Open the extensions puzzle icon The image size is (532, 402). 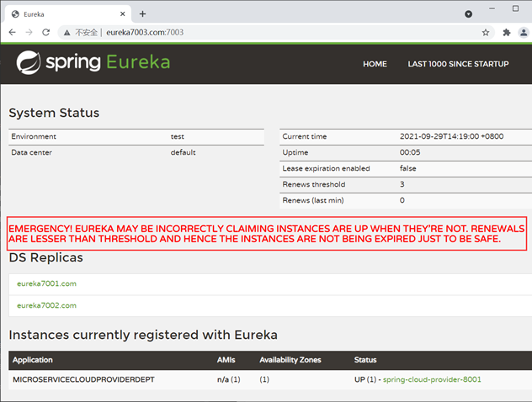pos(507,33)
